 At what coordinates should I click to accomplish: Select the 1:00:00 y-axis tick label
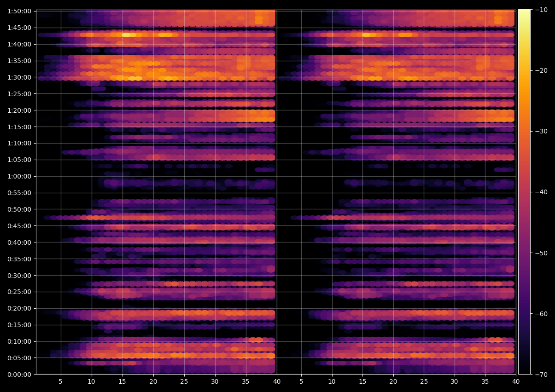pyautogui.click(x=19, y=176)
